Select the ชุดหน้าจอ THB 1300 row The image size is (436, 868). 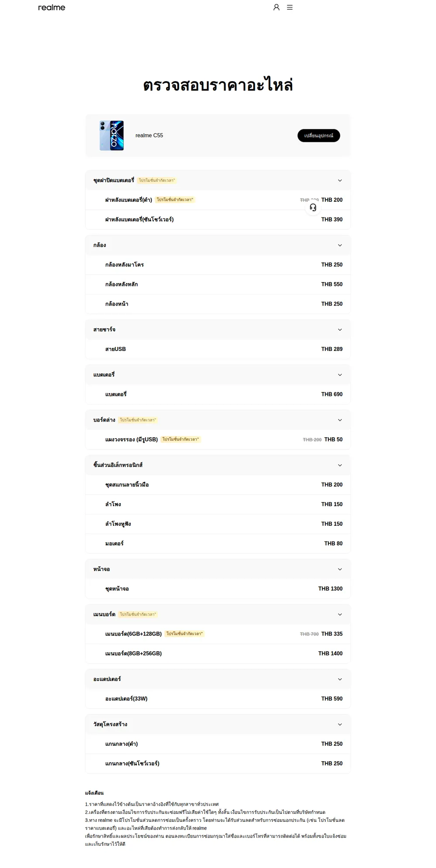(x=218, y=589)
